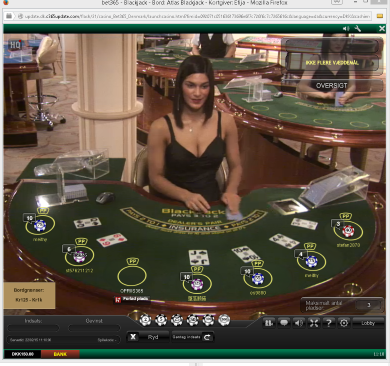Click the PP marker above the leftmost seat
The width and height of the screenshot is (390, 366).
(x=43, y=211)
